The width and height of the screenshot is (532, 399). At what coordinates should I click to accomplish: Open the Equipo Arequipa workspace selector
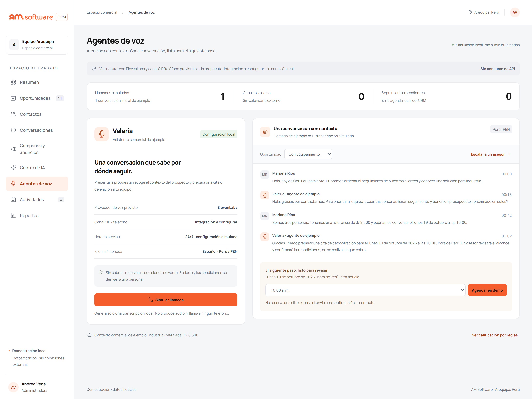tap(37, 45)
